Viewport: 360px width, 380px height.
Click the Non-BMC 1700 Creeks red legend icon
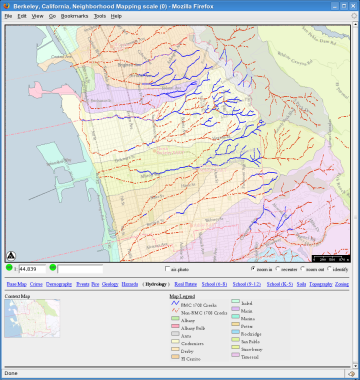tap(175, 312)
